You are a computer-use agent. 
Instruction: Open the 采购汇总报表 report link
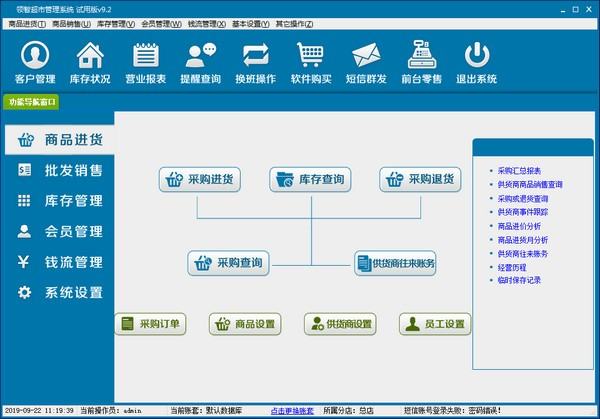click(x=519, y=171)
